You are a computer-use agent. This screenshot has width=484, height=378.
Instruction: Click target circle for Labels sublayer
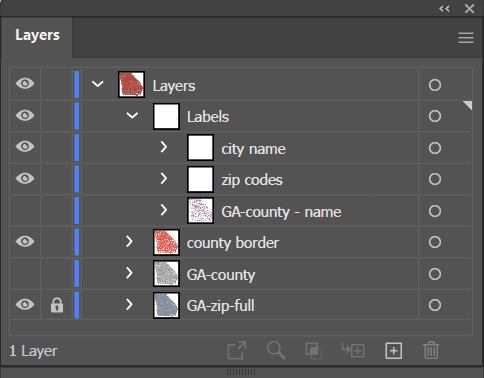click(435, 116)
